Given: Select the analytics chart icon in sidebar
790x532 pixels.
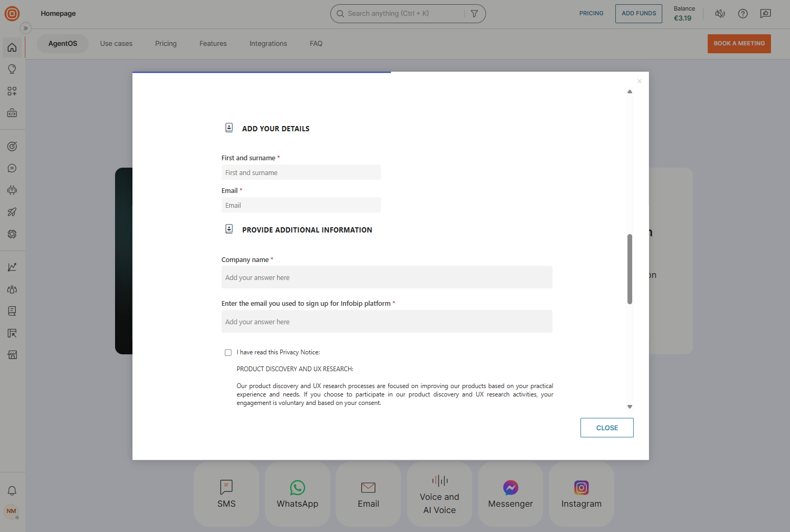Looking at the screenshot, I should click(x=12, y=267).
